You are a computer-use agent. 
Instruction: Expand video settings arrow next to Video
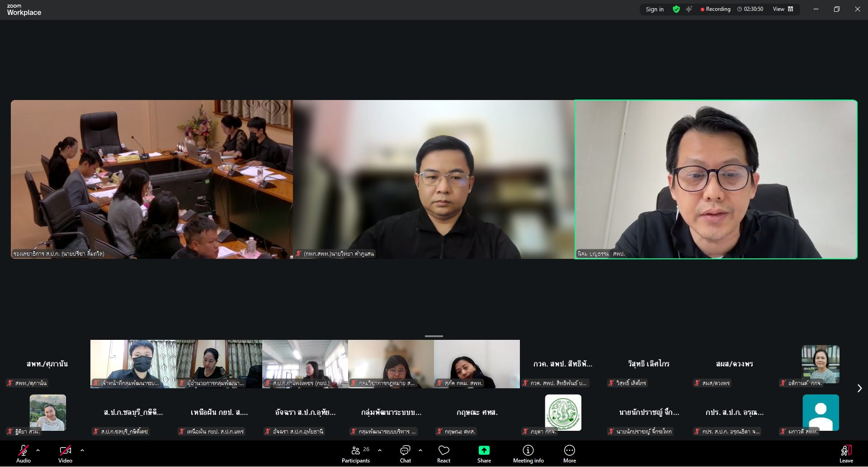(82, 450)
